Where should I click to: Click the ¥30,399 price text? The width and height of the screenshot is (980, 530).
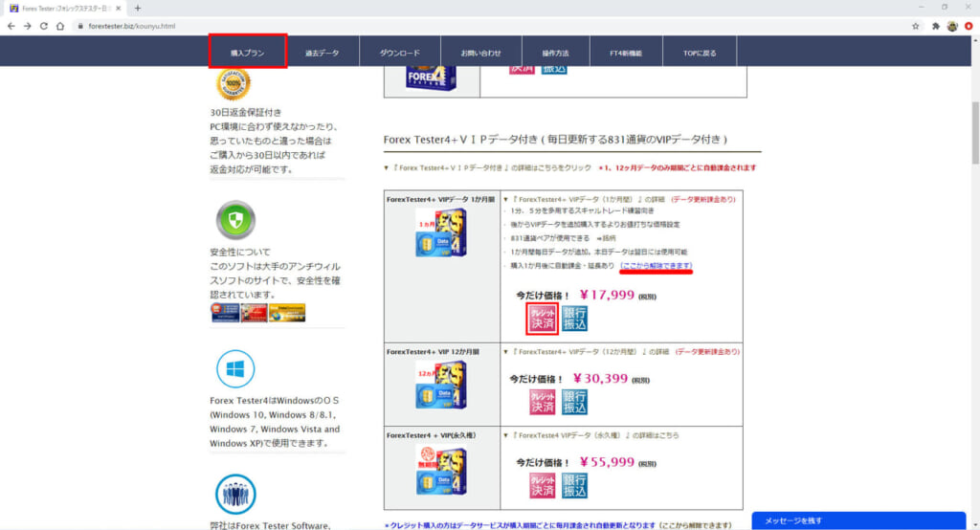(601, 378)
